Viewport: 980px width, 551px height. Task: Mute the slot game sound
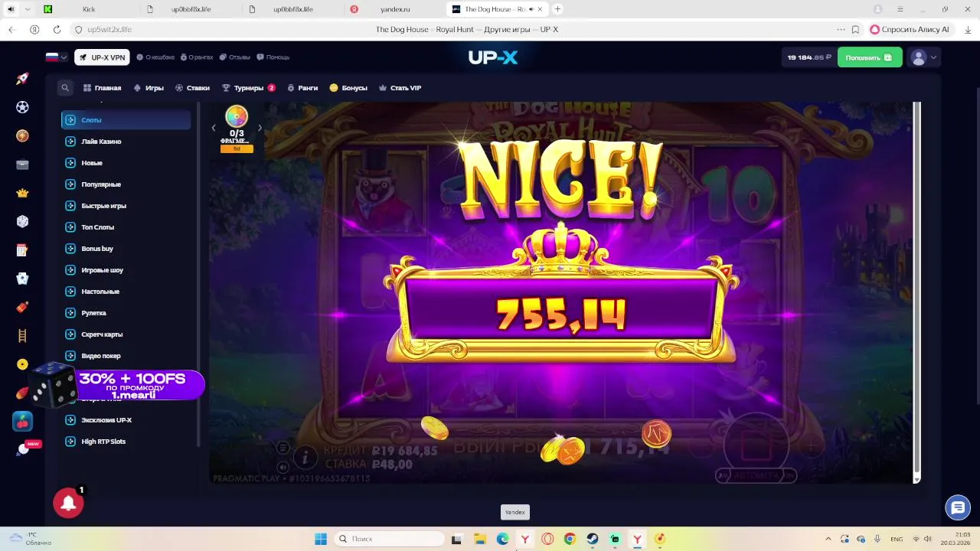pos(283,467)
